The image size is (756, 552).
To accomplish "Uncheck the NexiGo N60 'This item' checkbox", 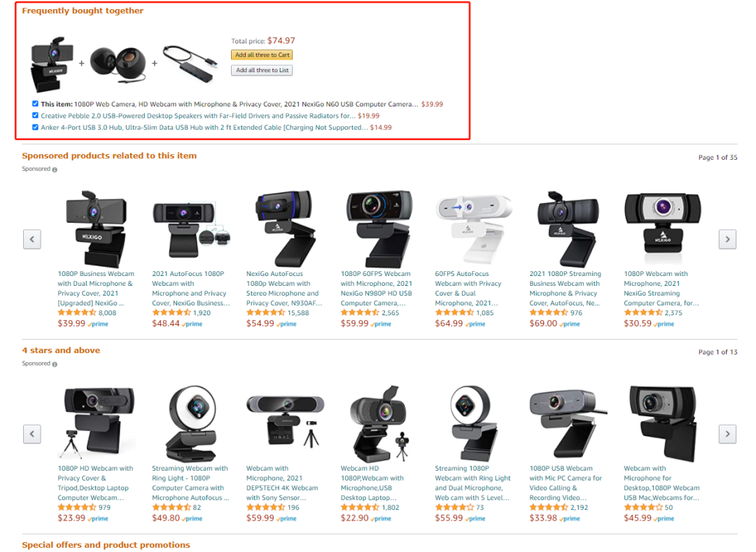I will [x=35, y=104].
